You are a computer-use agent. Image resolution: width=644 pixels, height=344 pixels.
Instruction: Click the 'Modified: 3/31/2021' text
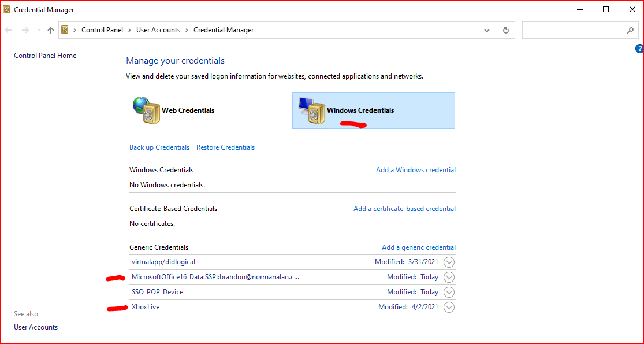tap(407, 262)
